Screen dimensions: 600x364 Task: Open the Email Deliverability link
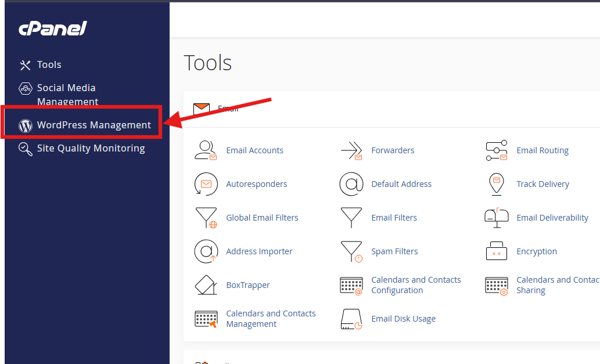tap(552, 218)
